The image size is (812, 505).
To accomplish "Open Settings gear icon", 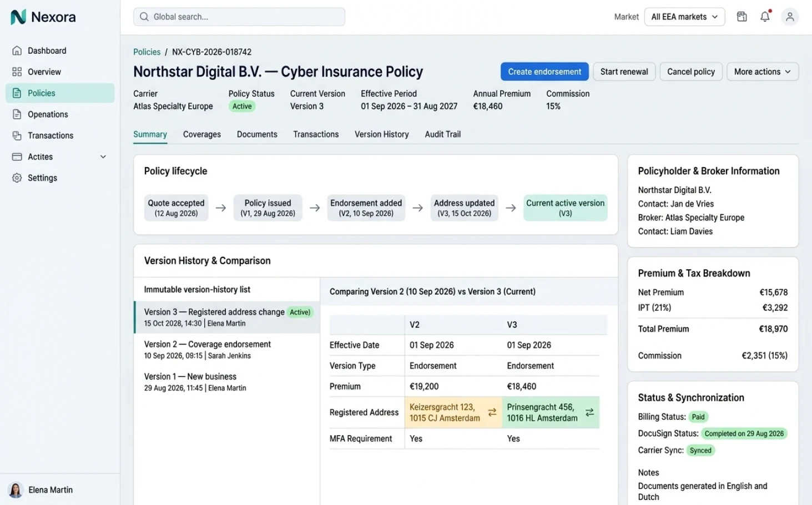I will [17, 178].
